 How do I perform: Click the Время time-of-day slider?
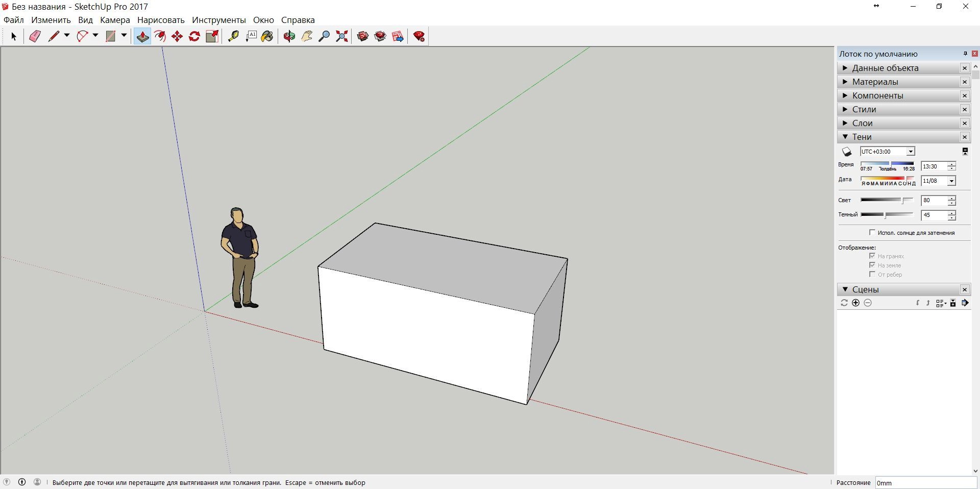point(888,164)
